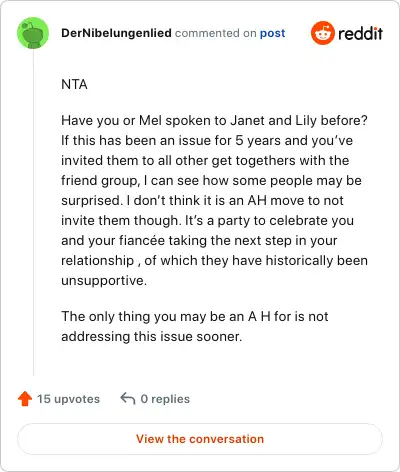Upvote using the orange arrow
The width and height of the screenshot is (400, 472).
pos(25,399)
